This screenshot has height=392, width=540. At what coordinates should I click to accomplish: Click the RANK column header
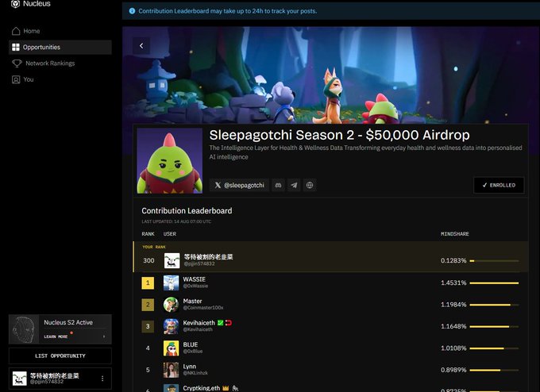click(148, 234)
